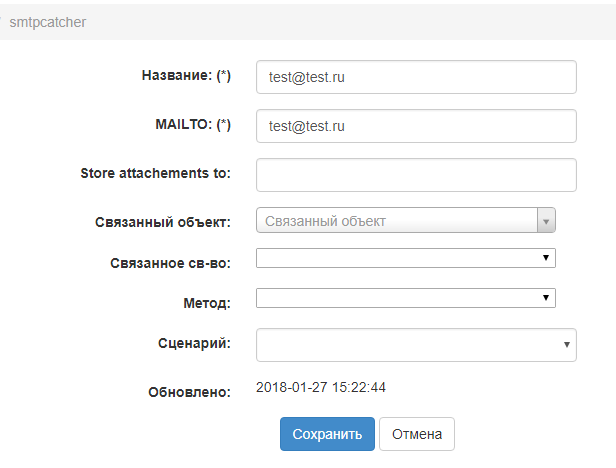The width and height of the screenshot is (616, 468).
Task: Click the Store attachements to field
Action: coord(416,175)
